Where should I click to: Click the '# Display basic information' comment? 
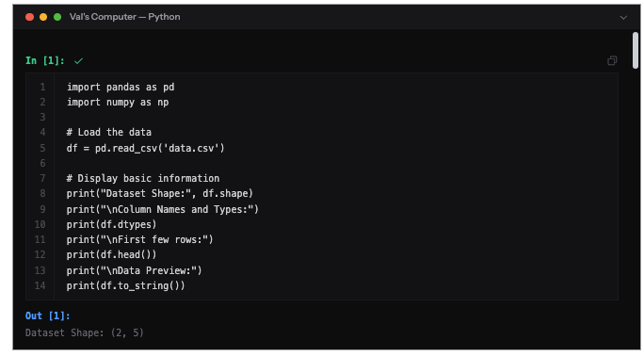point(143,178)
